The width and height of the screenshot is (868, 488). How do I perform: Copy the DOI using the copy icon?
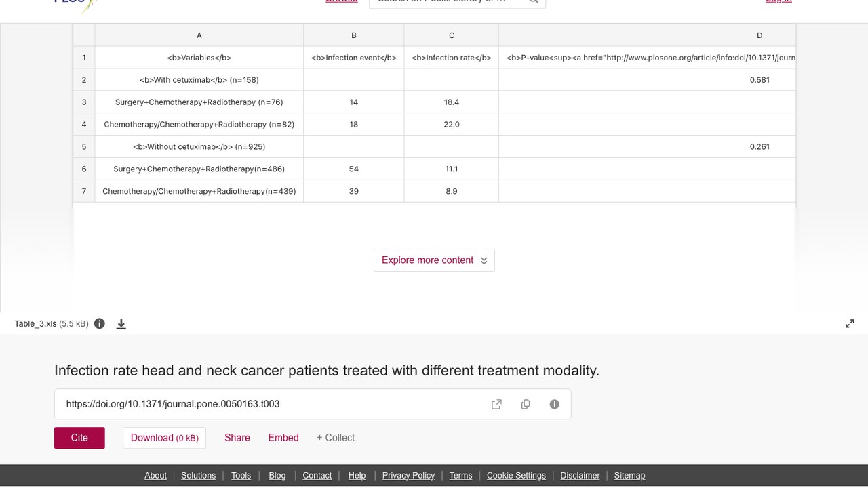coord(526,404)
